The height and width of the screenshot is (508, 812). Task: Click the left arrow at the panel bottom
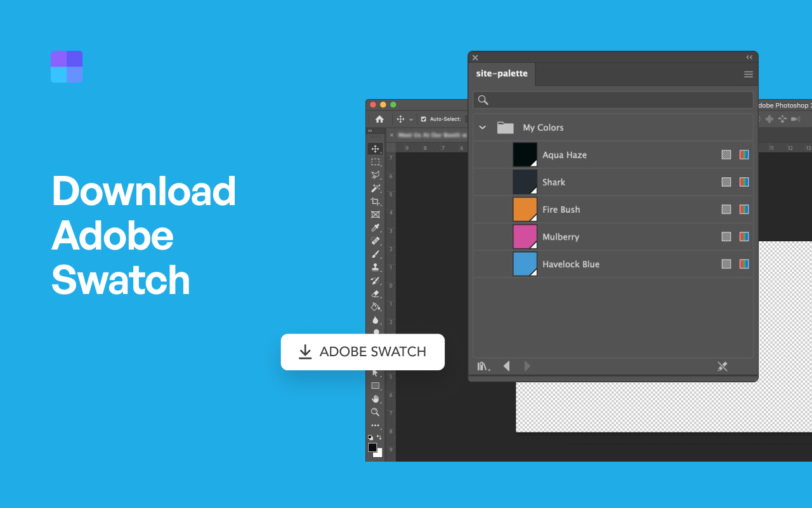tap(506, 366)
